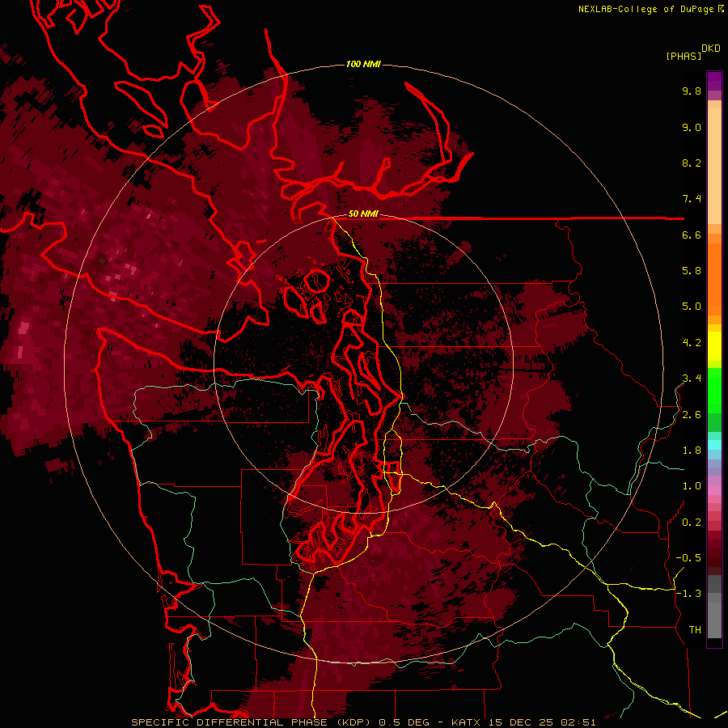Click the KATX radar site identifier
728x728 pixels.
(x=467, y=722)
